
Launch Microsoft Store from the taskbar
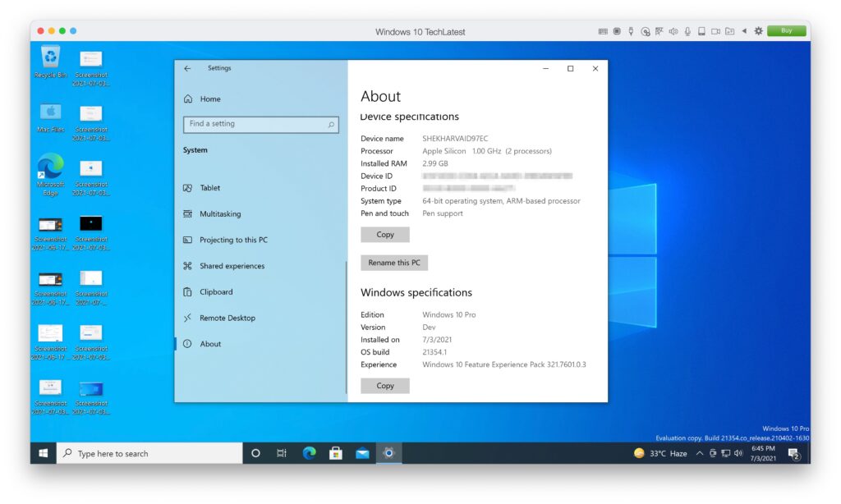[336, 452]
